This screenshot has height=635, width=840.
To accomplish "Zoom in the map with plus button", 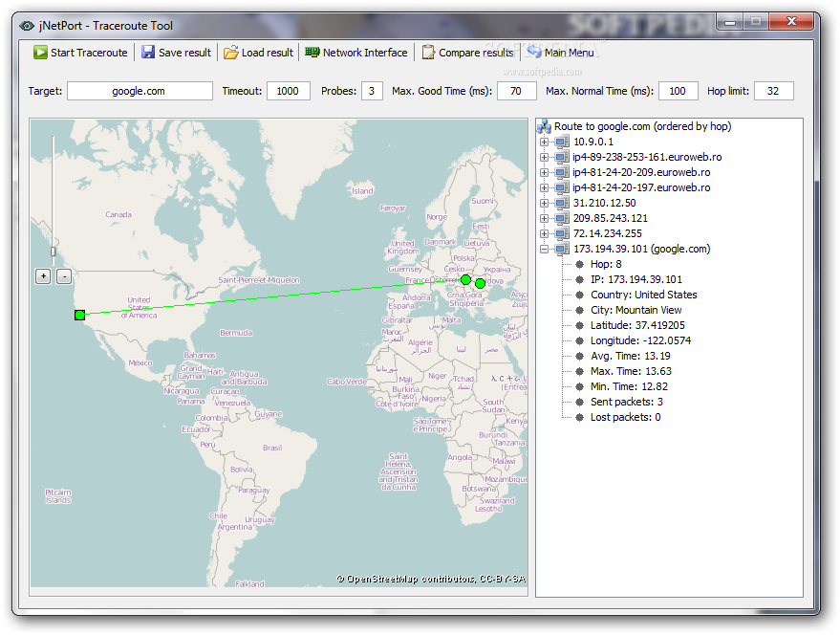I will click(43, 276).
